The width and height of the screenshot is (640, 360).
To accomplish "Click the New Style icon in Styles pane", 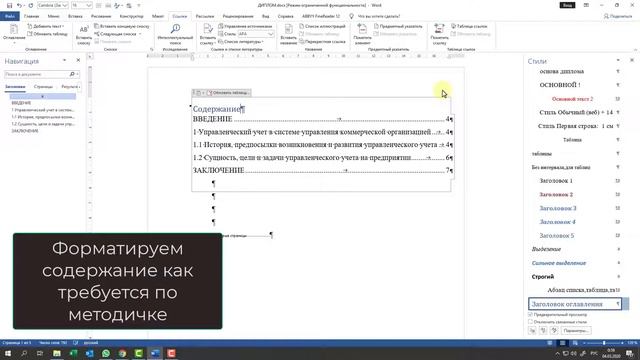I will (x=532, y=330).
